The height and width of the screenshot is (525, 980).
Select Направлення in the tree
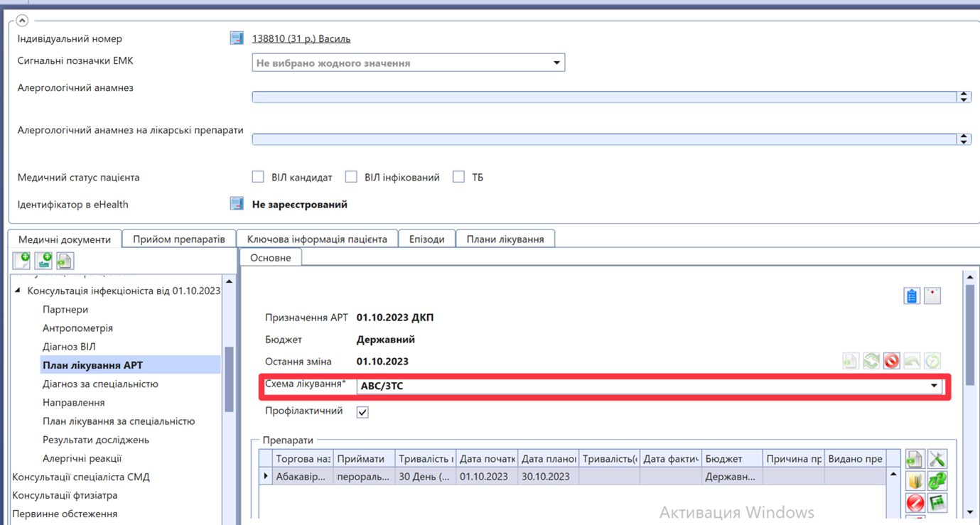click(74, 402)
